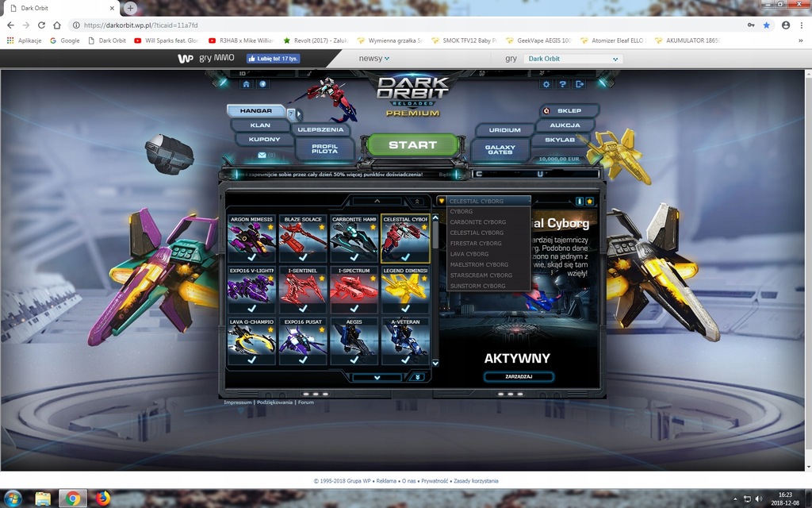Open Windows Start orb
Screen dimensions: 812x508
coord(13,498)
